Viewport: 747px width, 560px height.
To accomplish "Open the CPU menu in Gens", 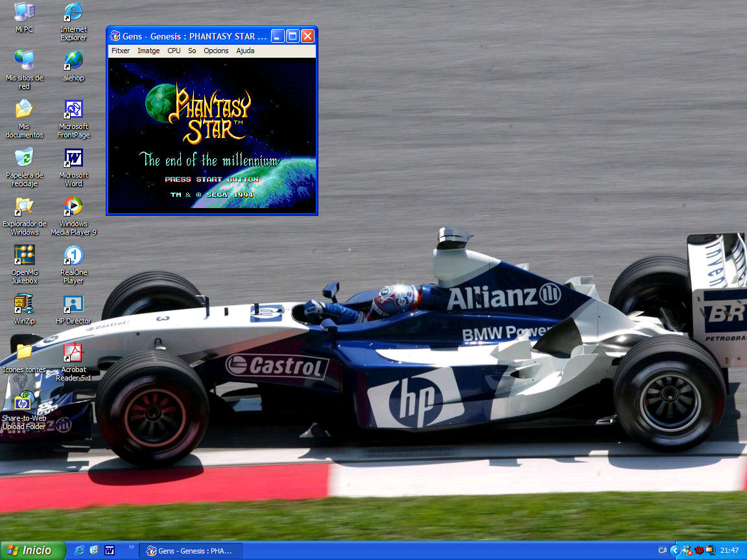I will coord(174,51).
